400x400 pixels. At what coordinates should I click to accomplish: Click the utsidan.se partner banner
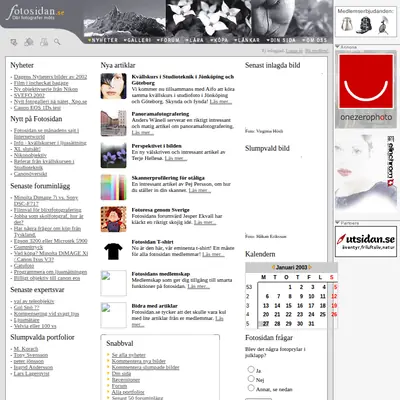pos(366,241)
